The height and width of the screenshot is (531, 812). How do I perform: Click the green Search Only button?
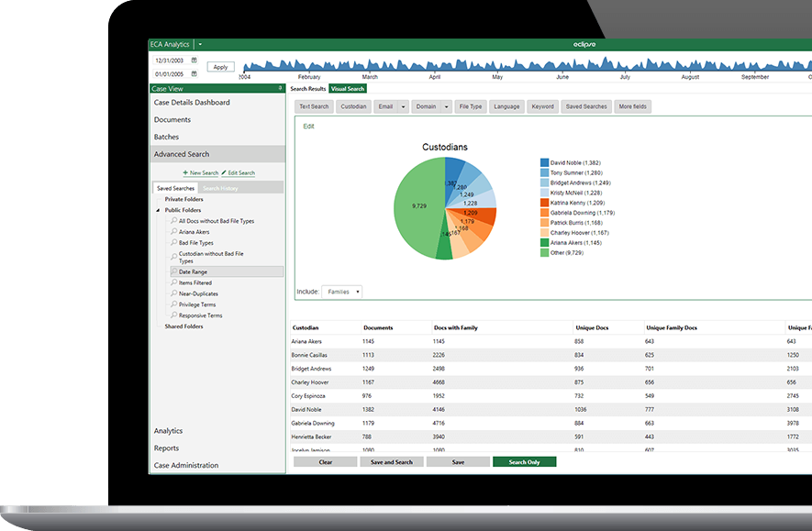click(525, 462)
